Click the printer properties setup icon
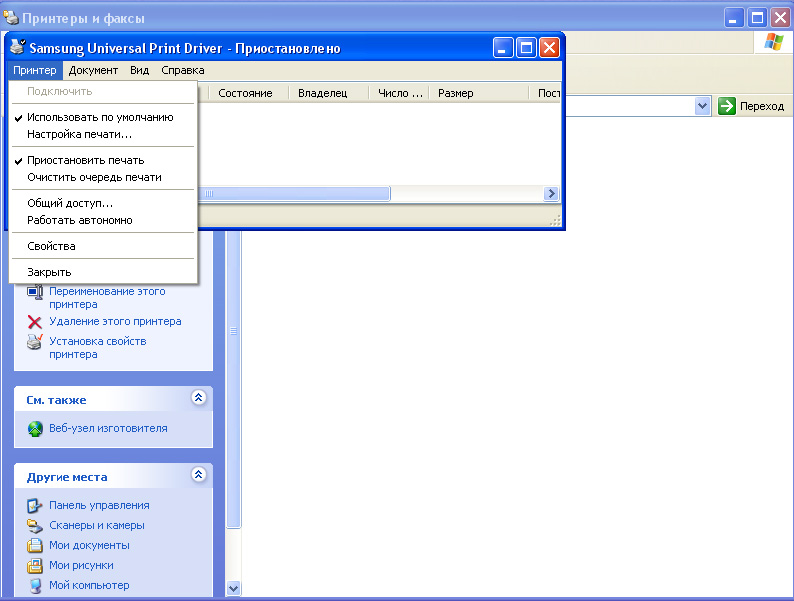 click(35, 342)
